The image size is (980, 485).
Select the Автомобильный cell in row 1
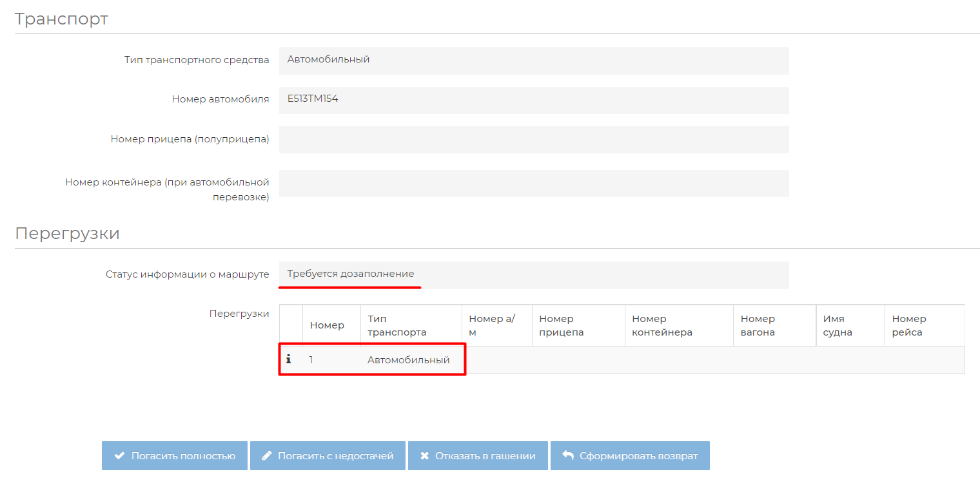pyautogui.click(x=408, y=360)
